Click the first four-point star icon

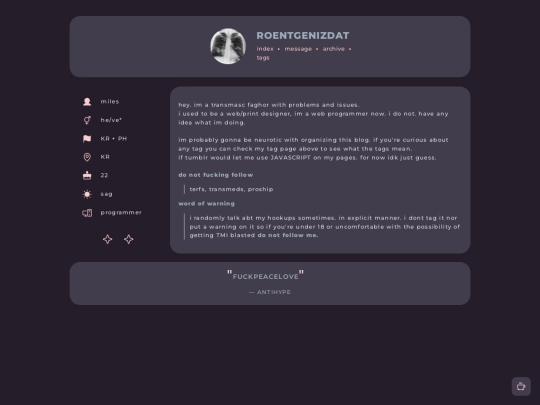pyautogui.click(x=107, y=239)
